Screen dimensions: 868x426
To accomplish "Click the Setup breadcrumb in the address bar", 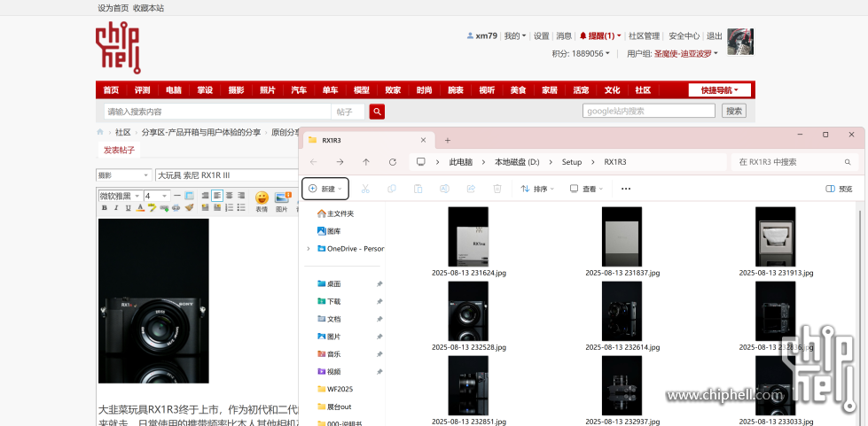I will (572, 162).
